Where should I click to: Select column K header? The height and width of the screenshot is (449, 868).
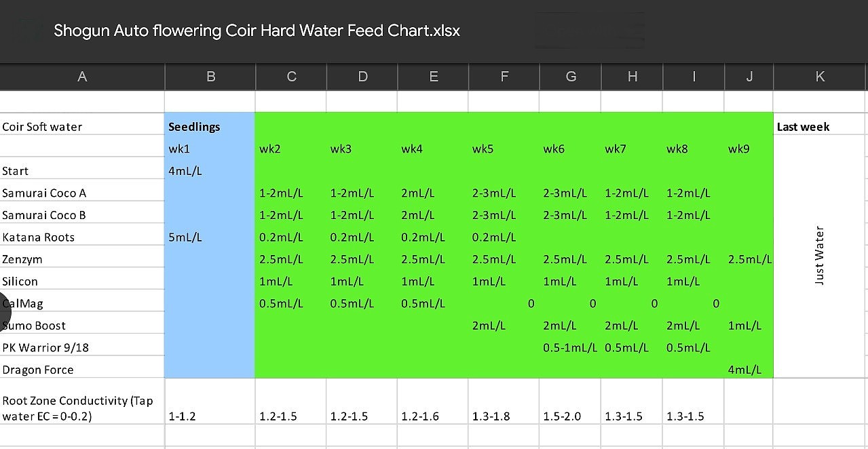tap(820, 77)
